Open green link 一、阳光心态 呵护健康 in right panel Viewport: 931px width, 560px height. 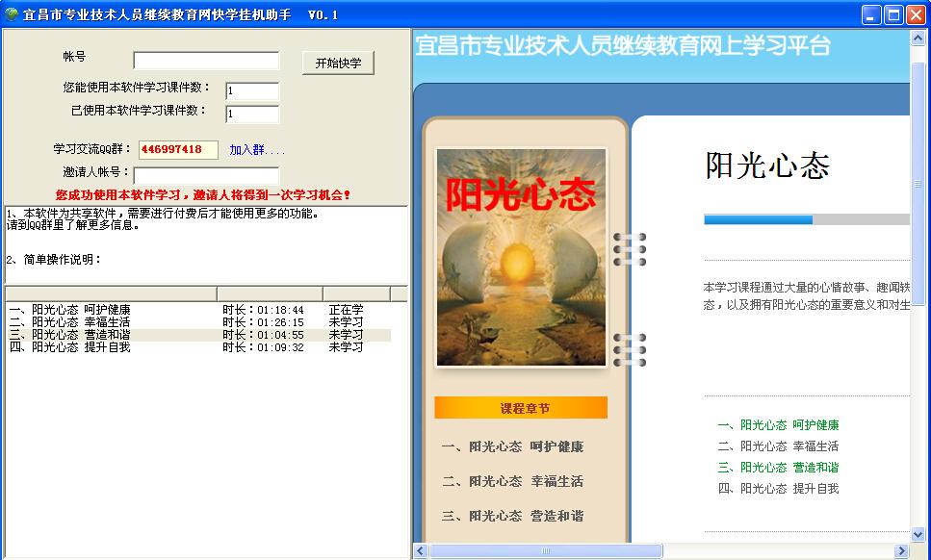point(778,424)
